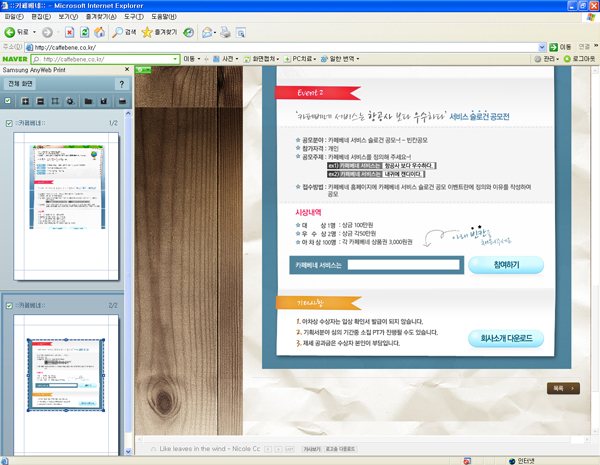Click the 가사보기 lyrics button in music bar
Screen dimensions: 600x465
pyautogui.click(x=311, y=449)
